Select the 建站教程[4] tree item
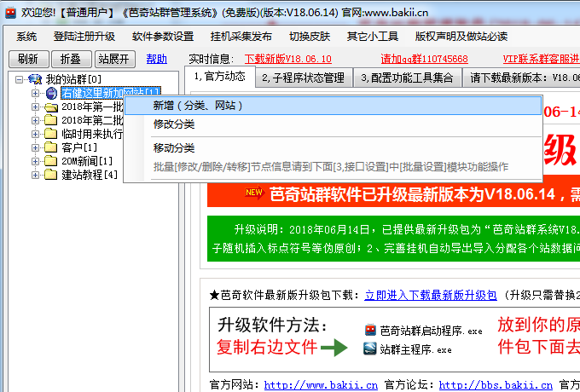This screenshot has height=392, width=580. [90, 175]
